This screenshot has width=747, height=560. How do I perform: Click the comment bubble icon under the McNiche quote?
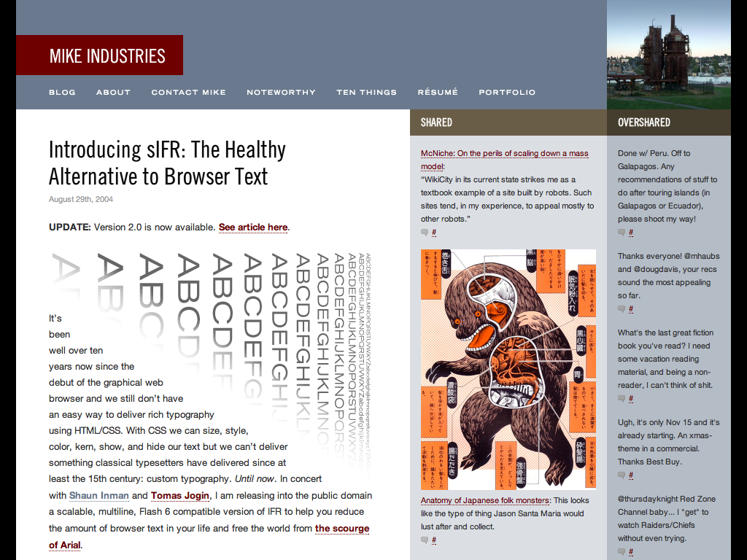(425, 233)
